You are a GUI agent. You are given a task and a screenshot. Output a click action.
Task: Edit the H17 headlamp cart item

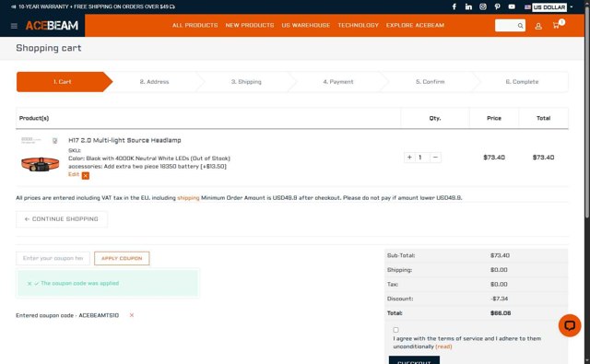coord(74,174)
